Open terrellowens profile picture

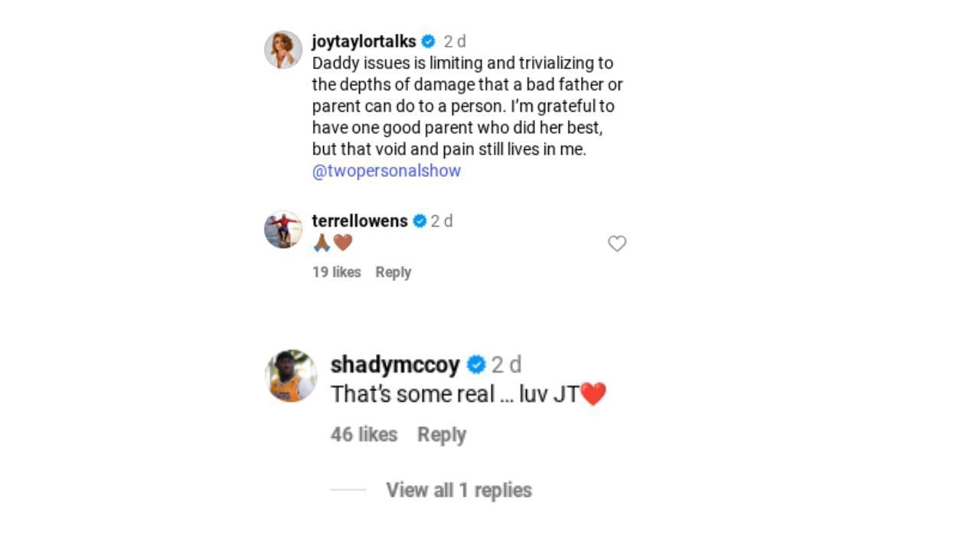pyautogui.click(x=283, y=229)
